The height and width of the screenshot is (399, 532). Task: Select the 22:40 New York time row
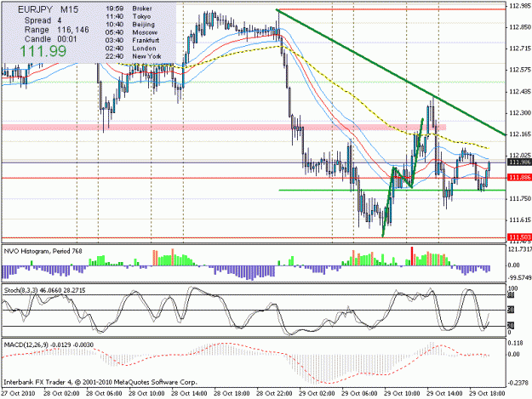click(x=134, y=56)
